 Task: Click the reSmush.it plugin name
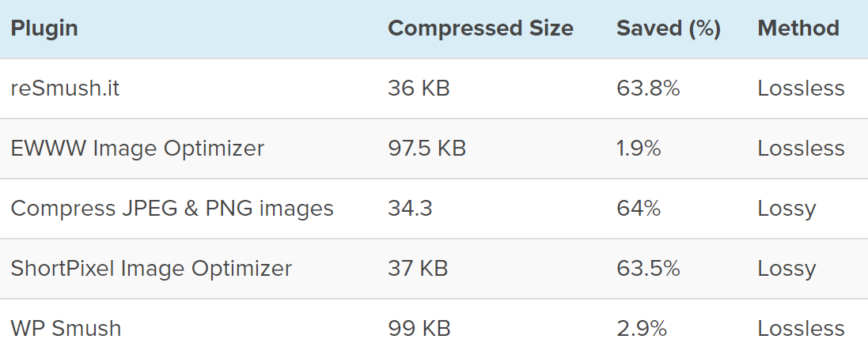click(x=65, y=89)
